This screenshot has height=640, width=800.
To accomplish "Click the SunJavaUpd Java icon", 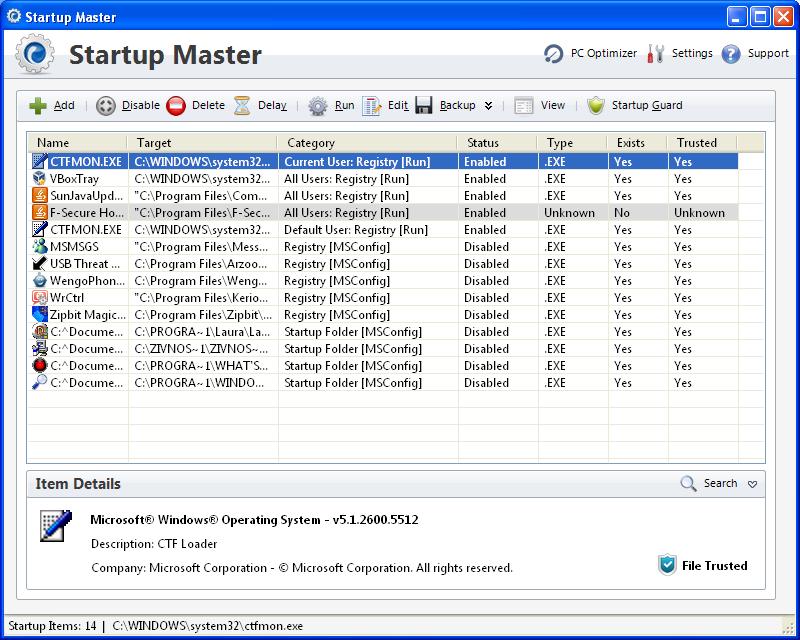I will pos(39,195).
